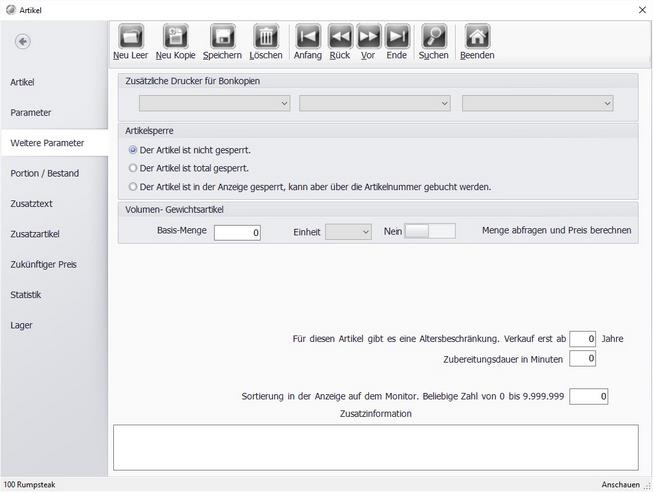
Task: Open the first Bonkopien printer dropdown
Action: coord(214,103)
